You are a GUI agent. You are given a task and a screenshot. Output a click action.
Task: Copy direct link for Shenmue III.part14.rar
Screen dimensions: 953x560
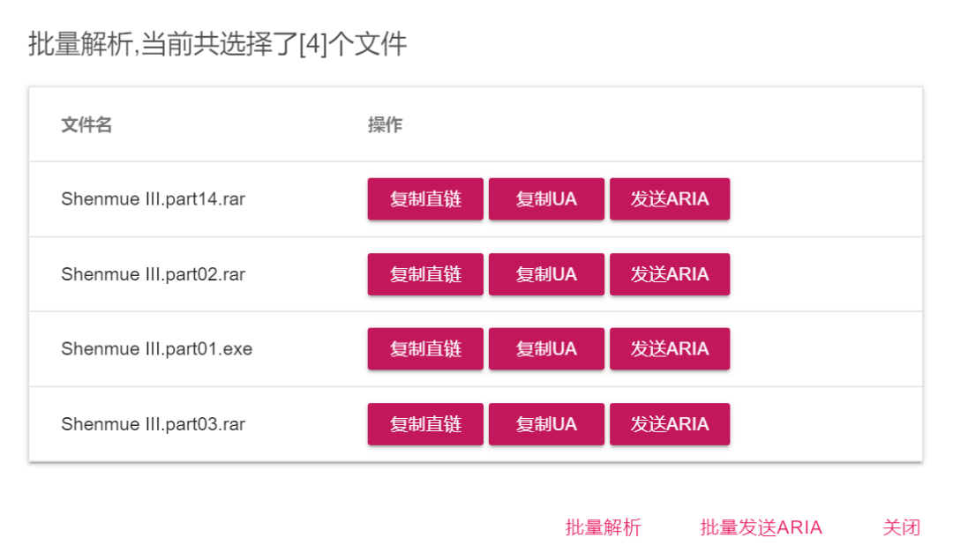425,199
